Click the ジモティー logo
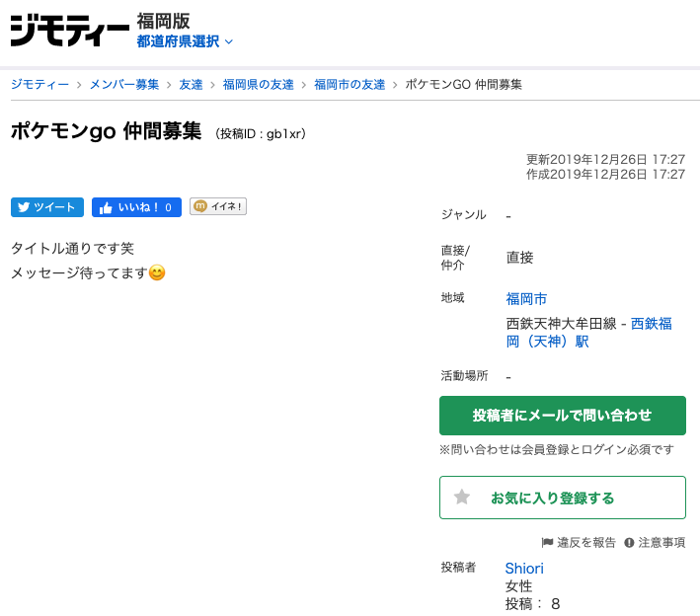This screenshot has height=616, width=700. point(70,31)
